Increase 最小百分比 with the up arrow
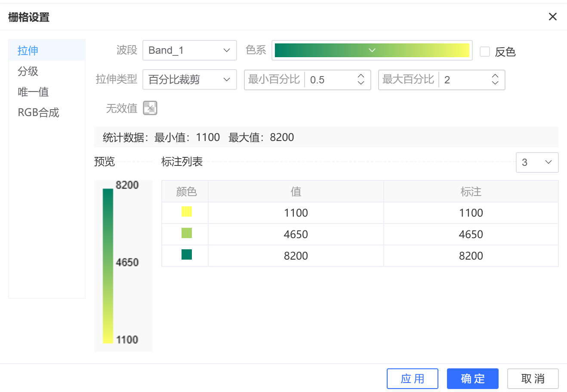Image resolution: width=567 pixels, height=392 pixels. (x=361, y=76)
